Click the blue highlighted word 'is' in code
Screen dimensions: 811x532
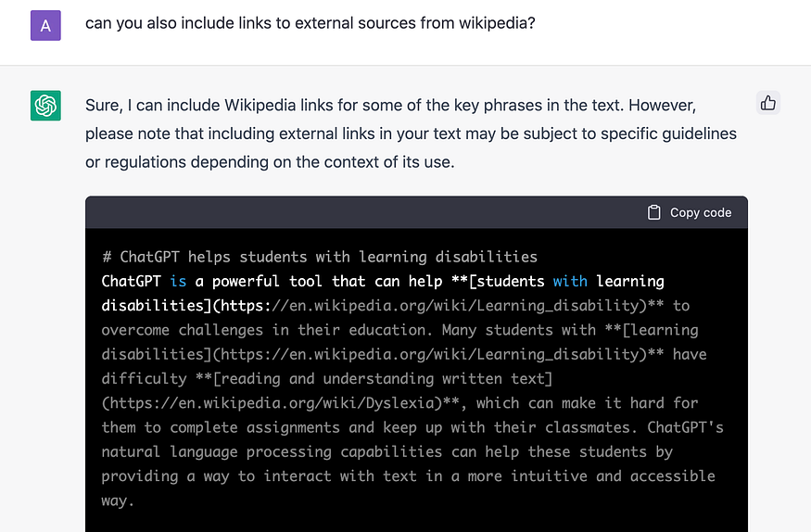click(x=178, y=281)
